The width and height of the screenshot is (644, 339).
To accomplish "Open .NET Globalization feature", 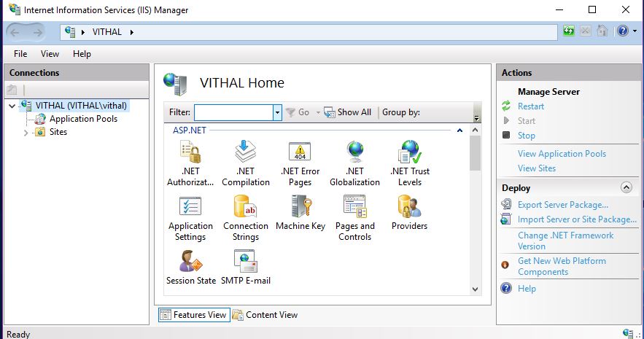I will coord(355,163).
